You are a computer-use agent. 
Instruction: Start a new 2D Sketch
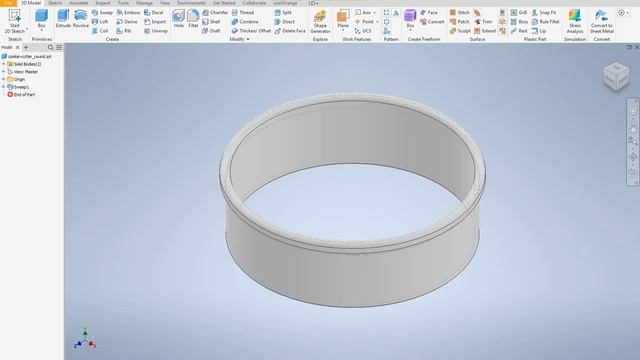[15, 22]
